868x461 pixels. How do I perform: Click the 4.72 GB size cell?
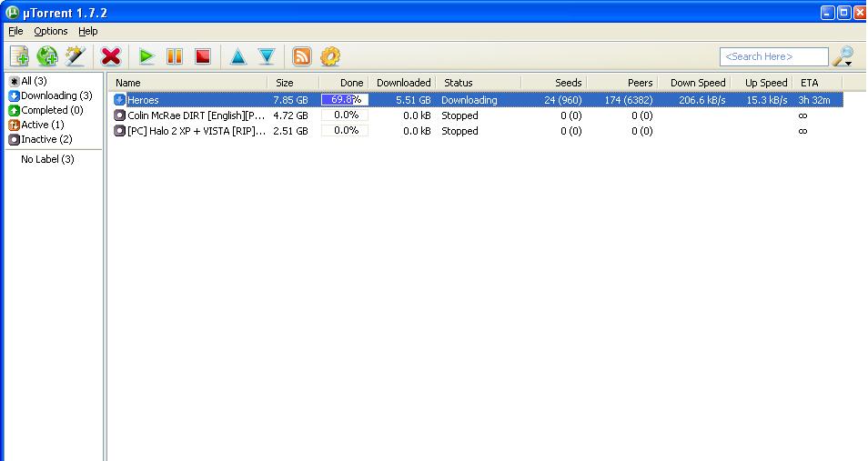pyautogui.click(x=290, y=115)
